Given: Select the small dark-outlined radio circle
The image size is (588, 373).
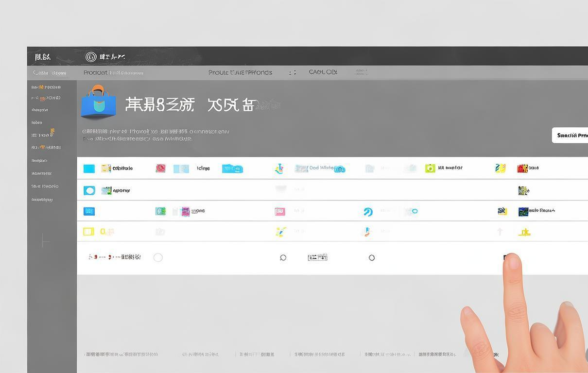Looking at the screenshot, I should coord(372,258).
